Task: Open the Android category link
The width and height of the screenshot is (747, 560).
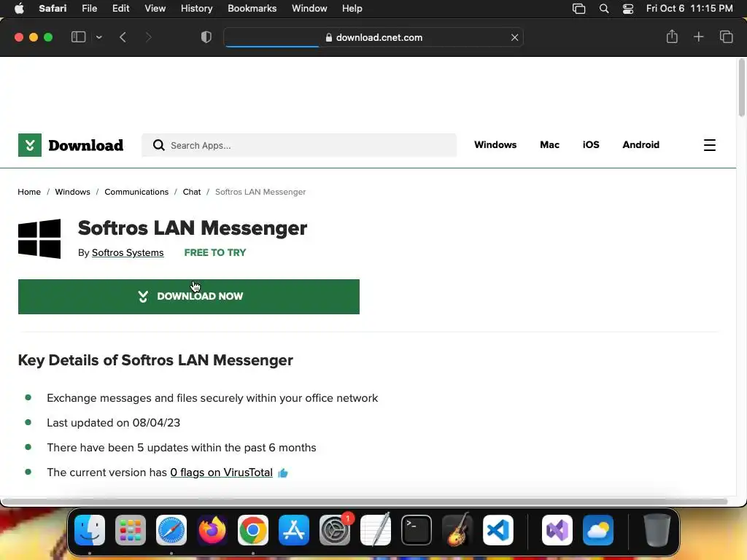Action: click(x=640, y=145)
